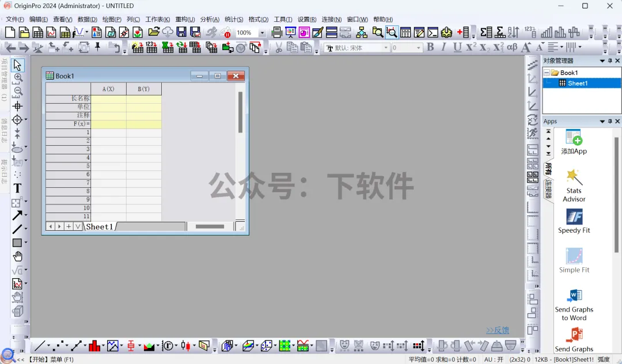Select the Text tool (T) in toolbox
622x364 pixels.
click(17, 188)
